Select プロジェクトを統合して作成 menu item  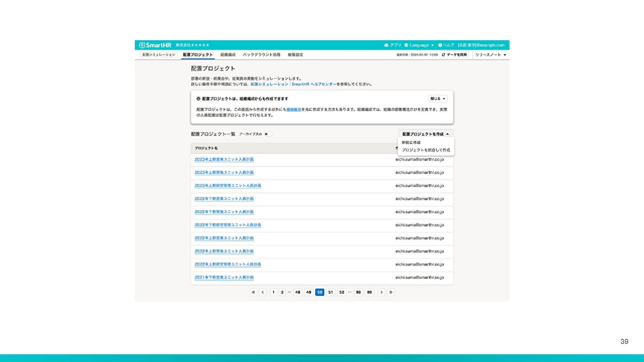point(426,150)
